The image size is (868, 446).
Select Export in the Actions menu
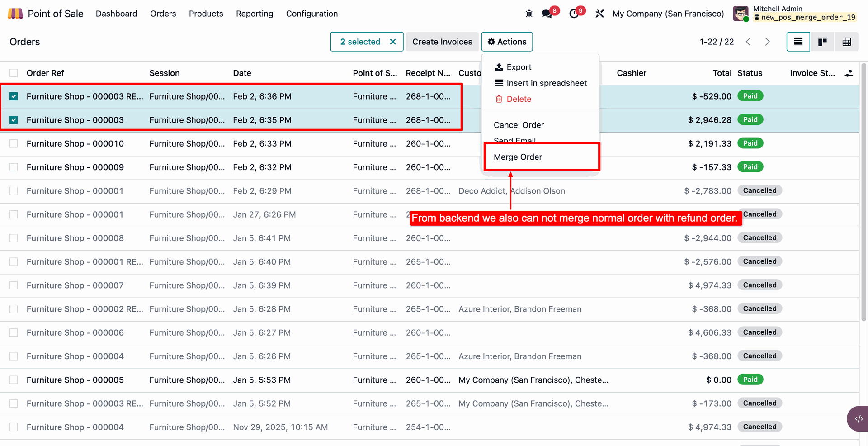point(519,67)
